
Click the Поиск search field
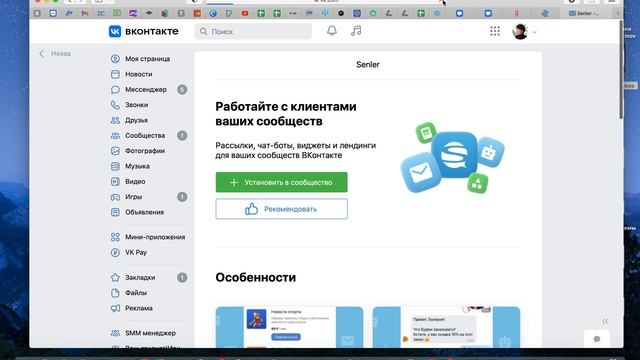click(253, 31)
